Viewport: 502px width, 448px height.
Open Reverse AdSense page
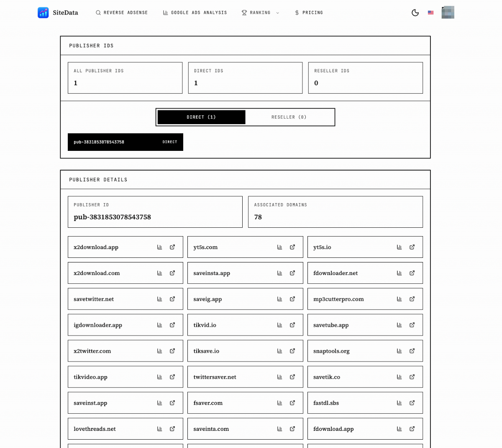coord(122,13)
